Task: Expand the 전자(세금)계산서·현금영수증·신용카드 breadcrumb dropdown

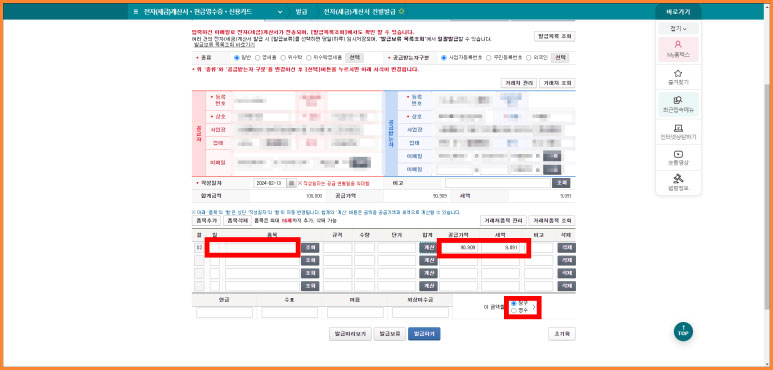Action: coord(281,11)
